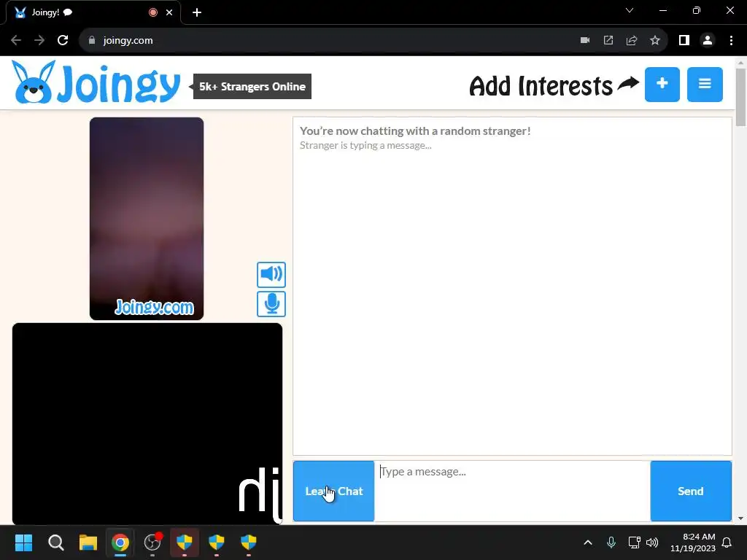Expand the tab search dropdown
747x560 pixels.
pyautogui.click(x=630, y=10)
